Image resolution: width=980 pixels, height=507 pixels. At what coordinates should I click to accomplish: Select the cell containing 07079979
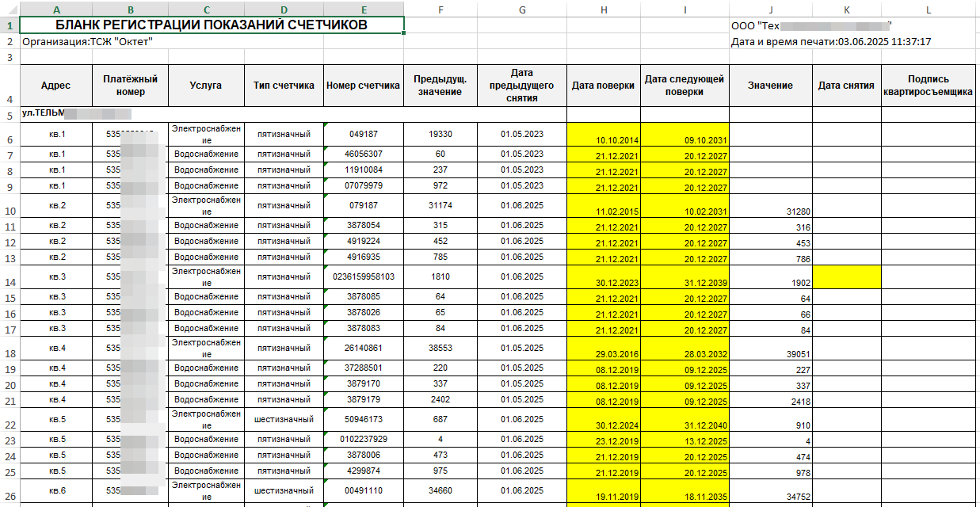(364, 185)
